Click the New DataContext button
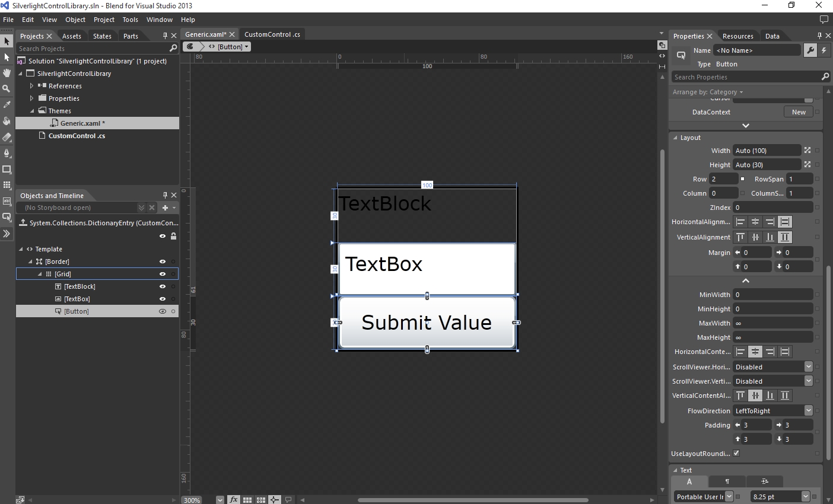Screen dimensions: 833x504 coord(799,112)
